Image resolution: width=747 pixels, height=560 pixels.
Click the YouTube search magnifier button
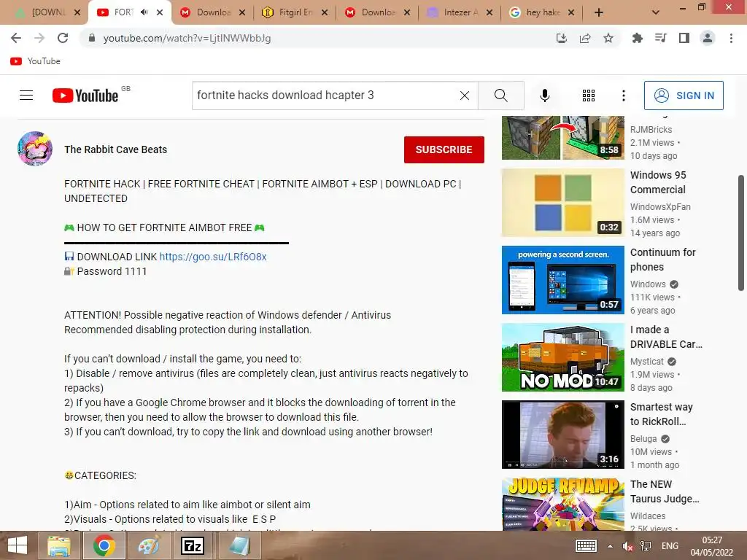501,96
